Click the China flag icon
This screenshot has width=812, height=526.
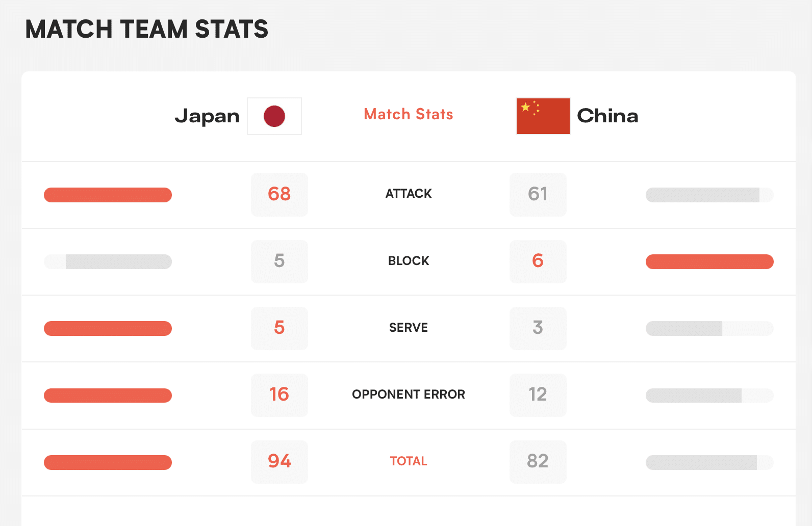point(543,116)
